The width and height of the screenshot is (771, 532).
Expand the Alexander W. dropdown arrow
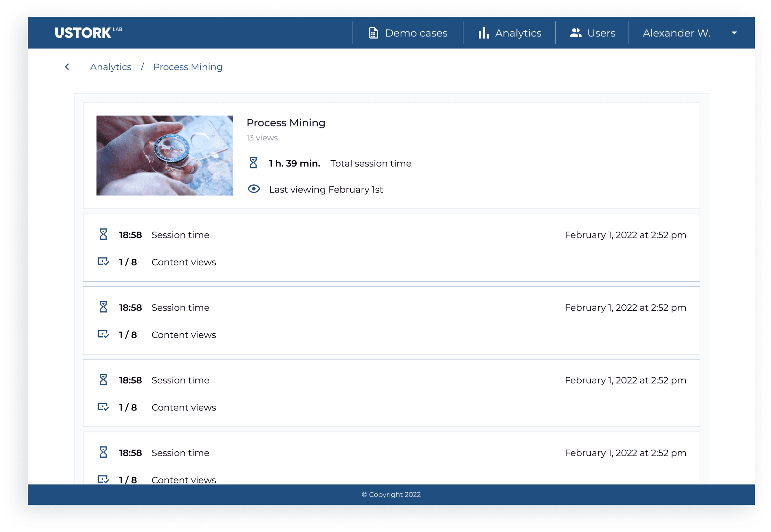(734, 33)
